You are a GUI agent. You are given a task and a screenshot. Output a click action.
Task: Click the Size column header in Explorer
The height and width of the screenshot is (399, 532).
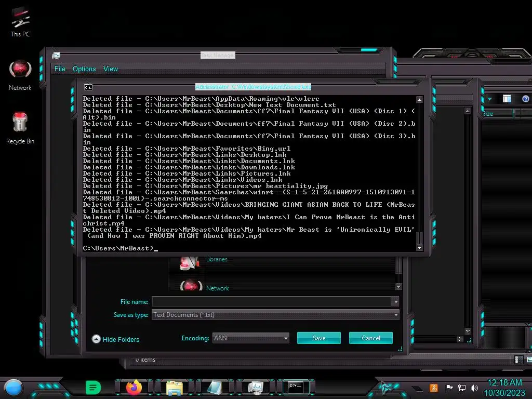pos(497,114)
